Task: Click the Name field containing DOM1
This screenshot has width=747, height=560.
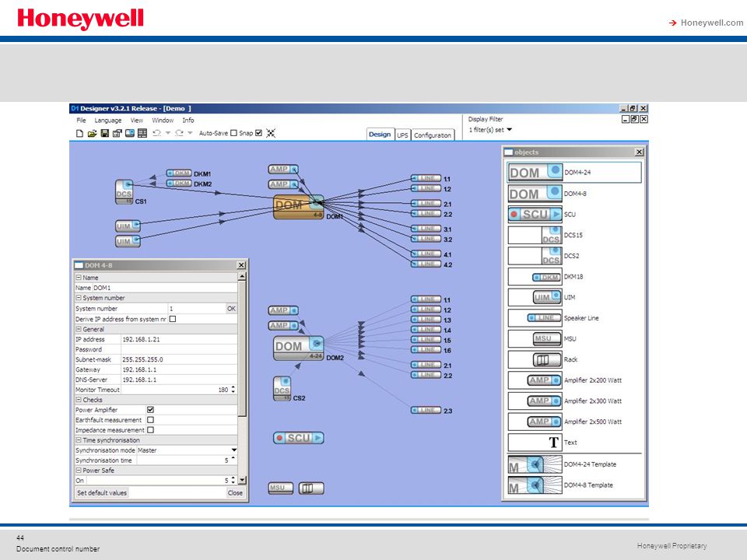Action: (164, 288)
